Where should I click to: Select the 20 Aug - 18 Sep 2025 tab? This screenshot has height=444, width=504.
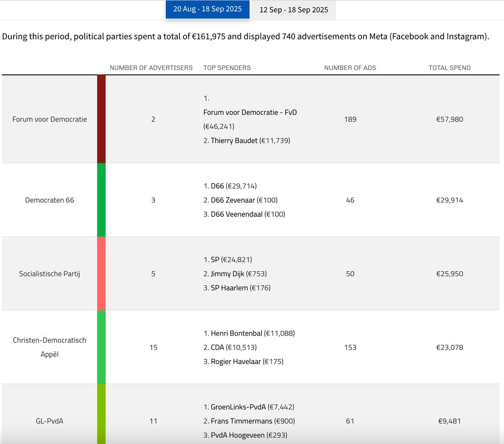[207, 10]
